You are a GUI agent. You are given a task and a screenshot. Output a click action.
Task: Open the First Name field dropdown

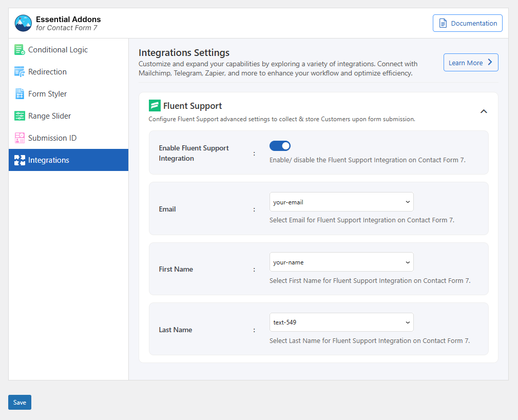[341, 262]
